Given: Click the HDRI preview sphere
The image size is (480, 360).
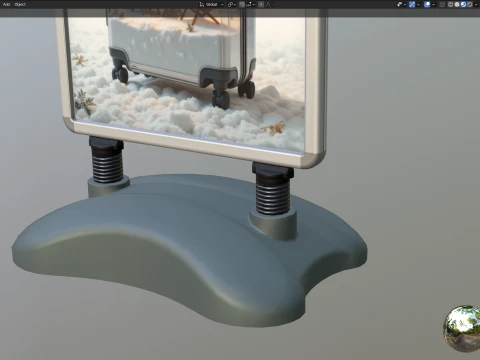Looking at the screenshot, I should coord(462,328).
